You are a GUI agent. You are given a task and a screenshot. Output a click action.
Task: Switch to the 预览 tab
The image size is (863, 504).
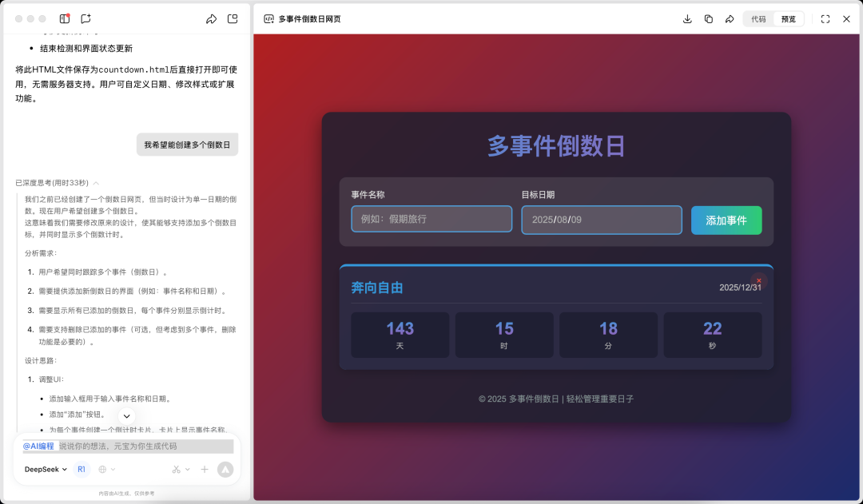(788, 18)
